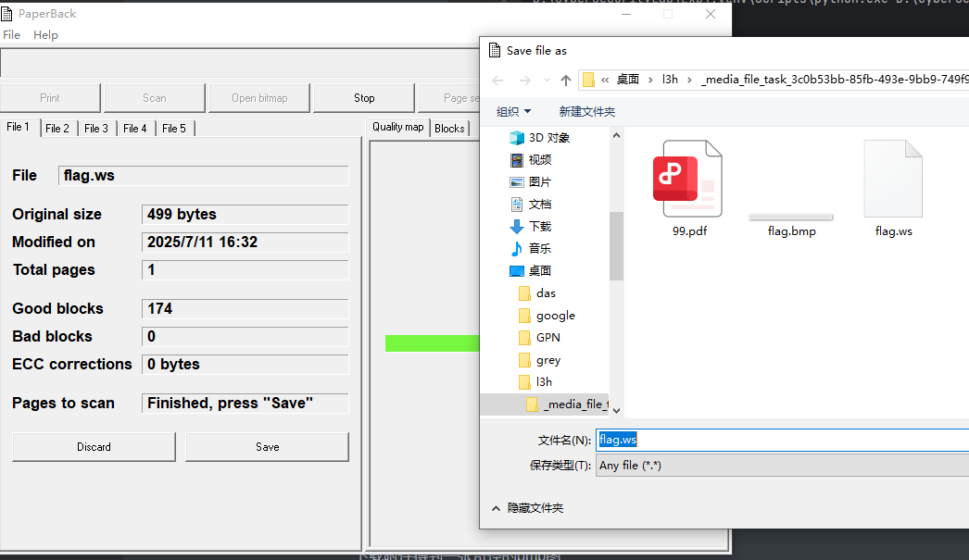Click navigation tree scroll down arrow
969x560 pixels.
click(x=616, y=411)
